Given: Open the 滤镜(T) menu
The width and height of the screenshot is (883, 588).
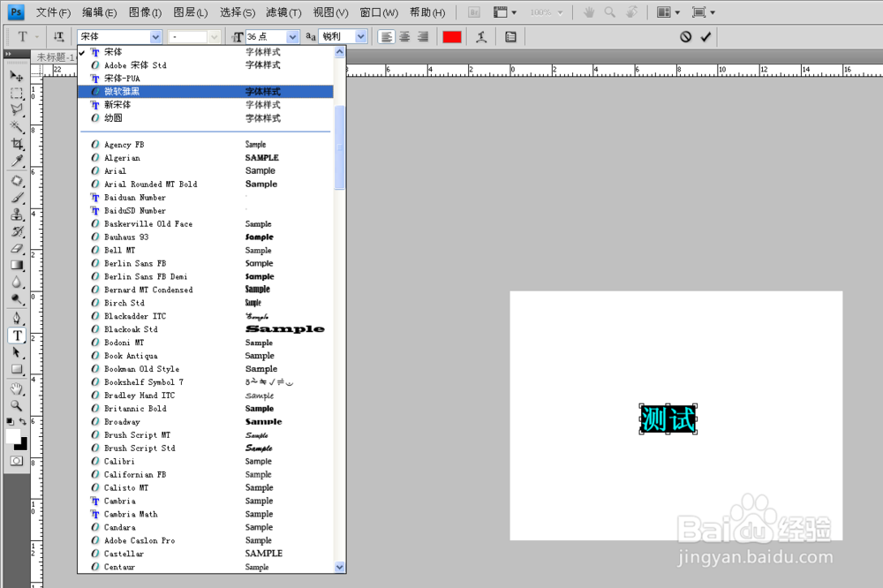Looking at the screenshot, I should (283, 12).
